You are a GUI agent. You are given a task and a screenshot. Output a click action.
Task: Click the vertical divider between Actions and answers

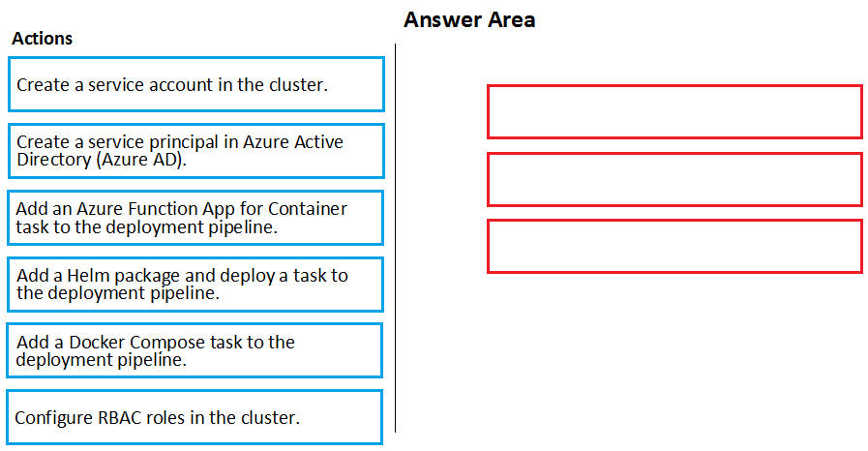tap(395, 238)
